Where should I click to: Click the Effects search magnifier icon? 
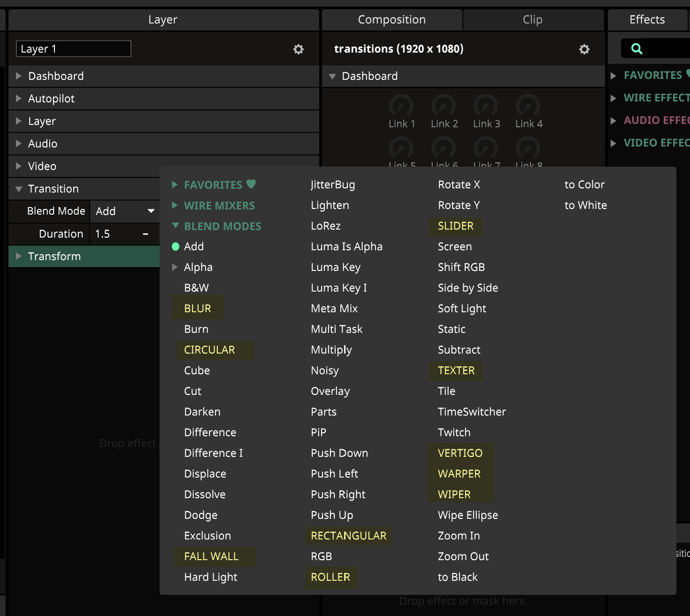pyautogui.click(x=636, y=49)
